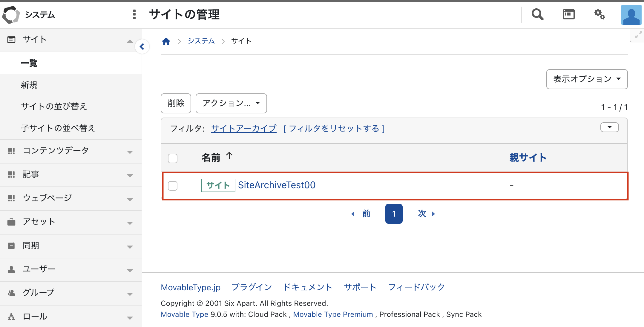This screenshot has height=327, width=644.
Task: Open the kebab menu beside サイトの管理
Action: pyautogui.click(x=134, y=14)
